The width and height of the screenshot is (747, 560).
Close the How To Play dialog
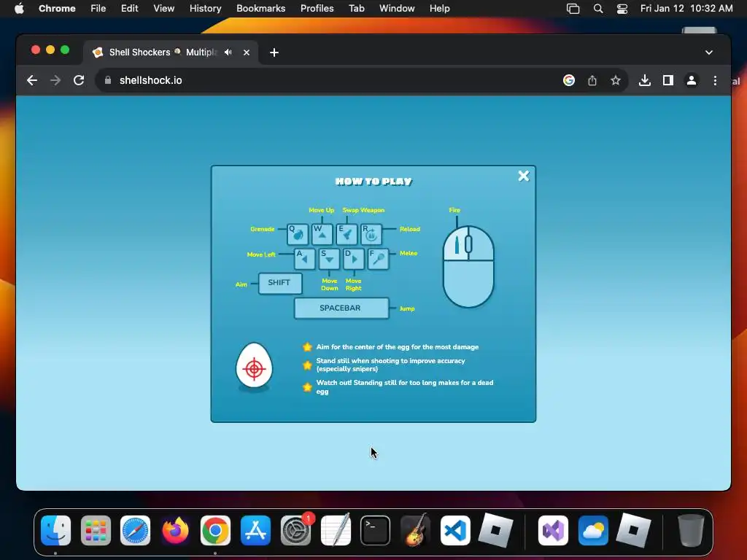(x=523, y=176)
